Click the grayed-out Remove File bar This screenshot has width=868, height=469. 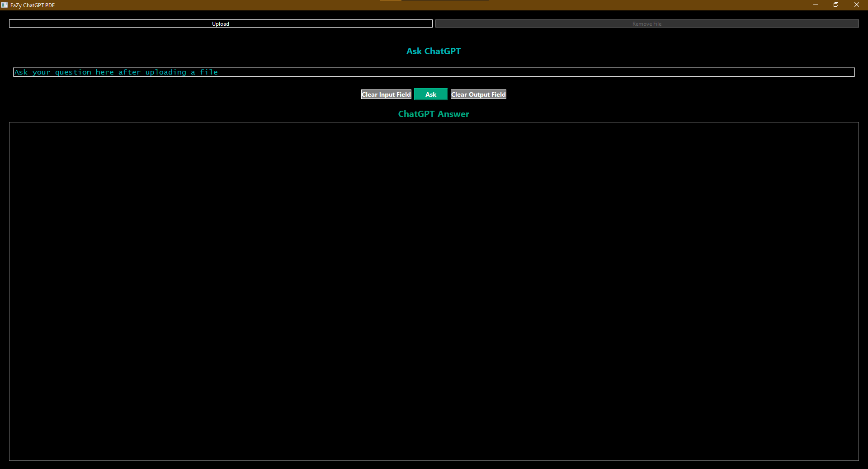(x=646, y=23)
